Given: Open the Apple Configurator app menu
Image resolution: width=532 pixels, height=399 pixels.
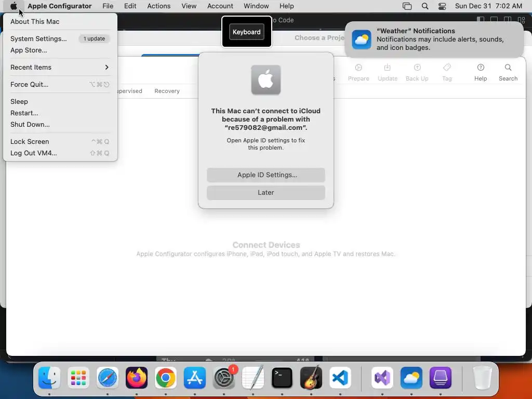Looking at the screenshot, I should pyautogui.click(x=60, y=6).
